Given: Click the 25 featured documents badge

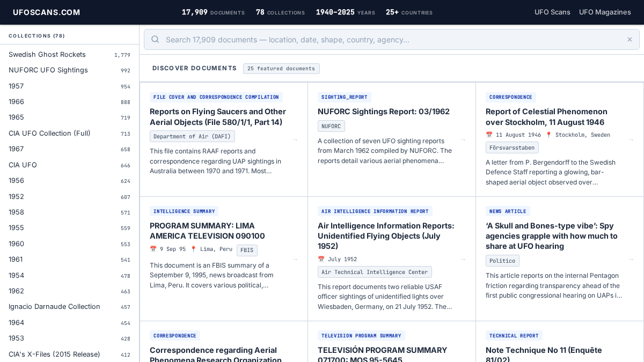Looking at the screenshot, I should click(x=281, y=69).
